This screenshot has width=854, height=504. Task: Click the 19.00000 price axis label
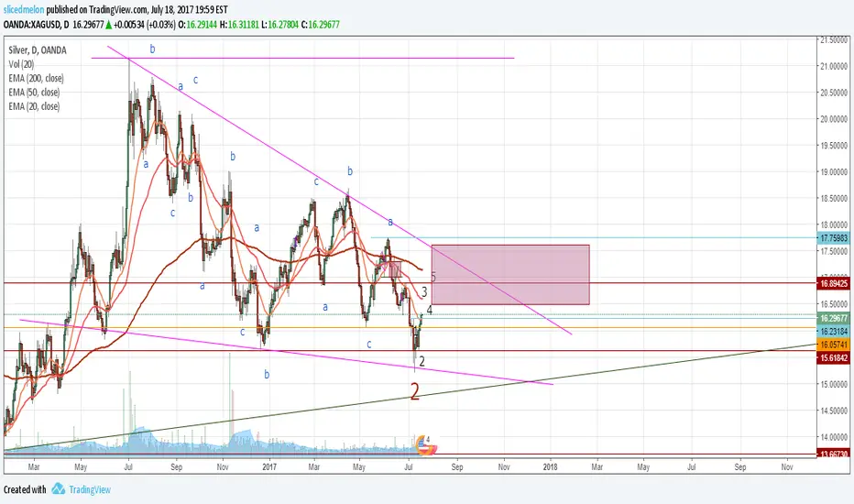[834, 172]
